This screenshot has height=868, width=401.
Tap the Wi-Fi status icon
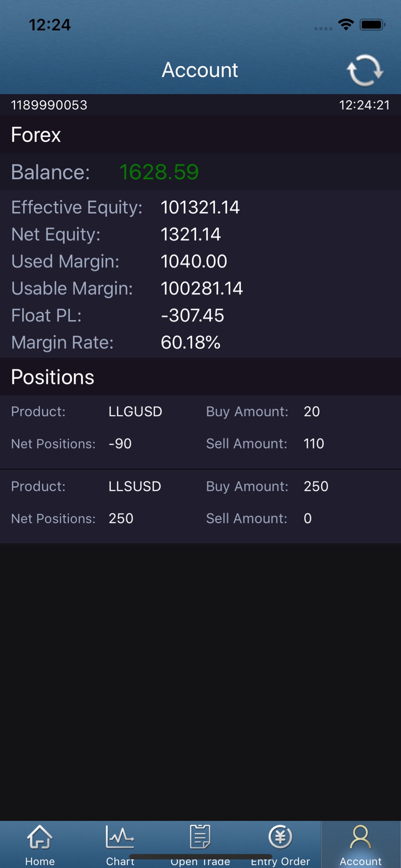[x=346, y=25]
